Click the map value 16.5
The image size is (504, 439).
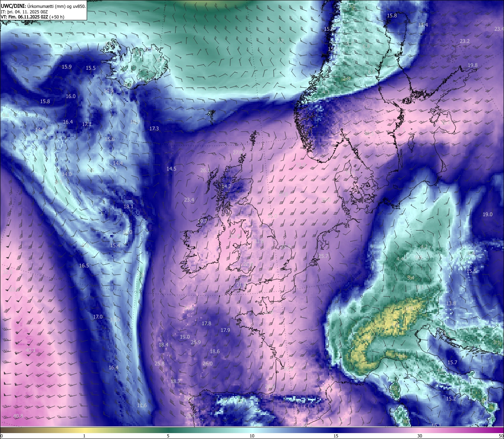[x=84, y=265]
